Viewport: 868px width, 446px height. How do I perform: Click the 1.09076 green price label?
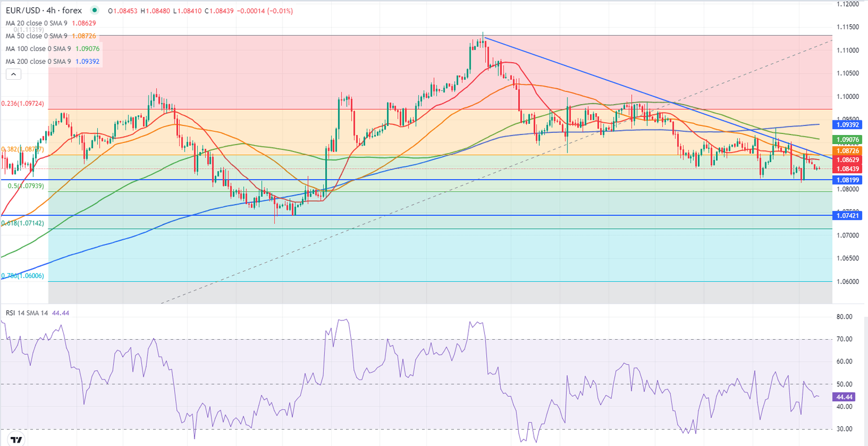(848, 140)
